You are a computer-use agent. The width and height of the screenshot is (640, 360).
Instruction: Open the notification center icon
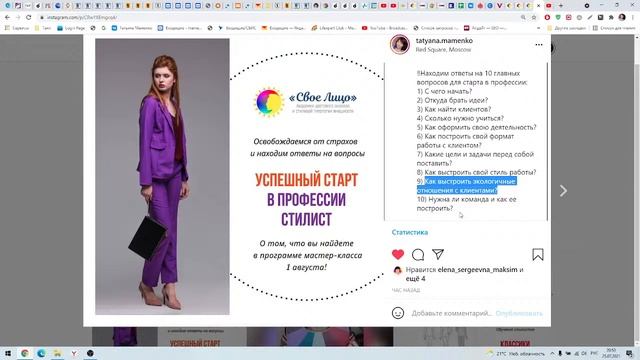click(630, 353)
